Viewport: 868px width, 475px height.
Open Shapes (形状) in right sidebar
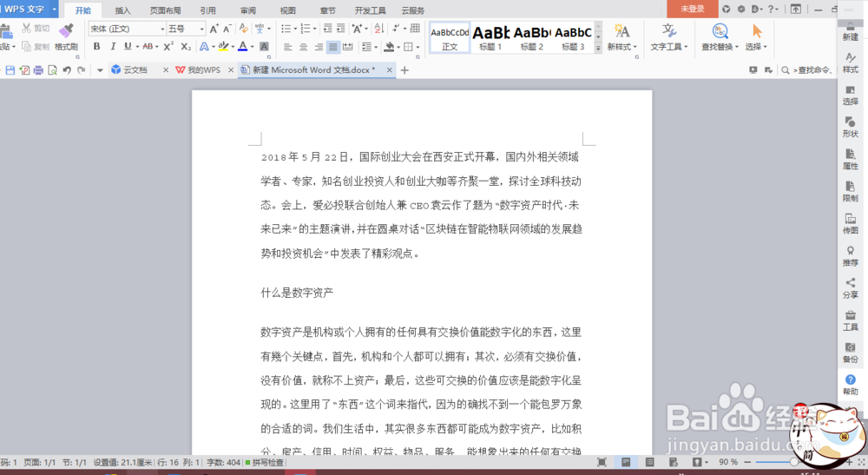point(851,127)
